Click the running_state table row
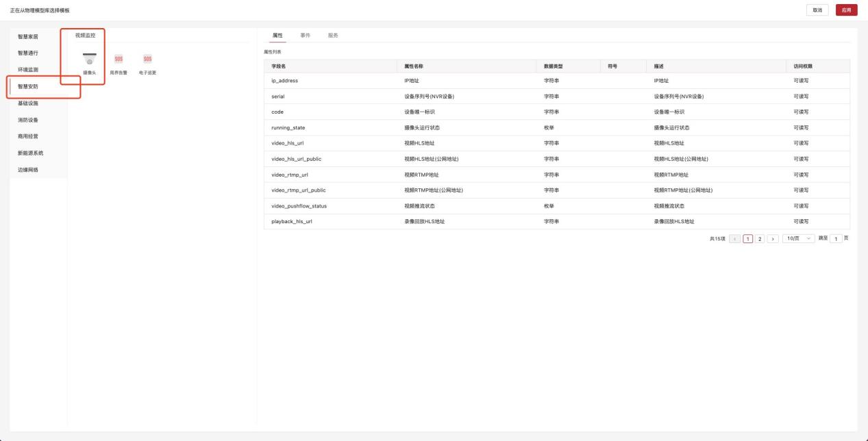This screenshot has height=441, width=868. click(x=556, y=127)
